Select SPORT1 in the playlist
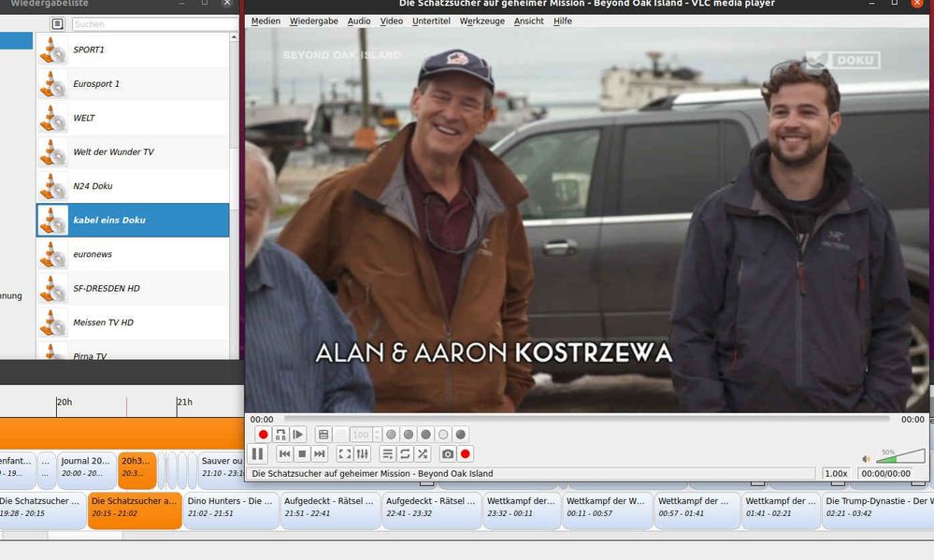This screenshot has width=934, height=560. point(133,50)
